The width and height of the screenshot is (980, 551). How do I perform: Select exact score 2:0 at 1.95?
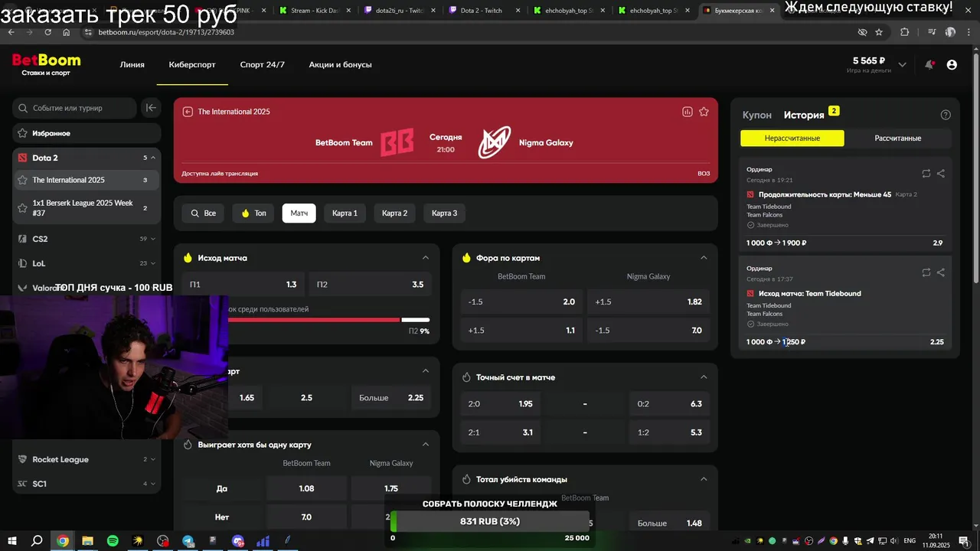500,404
